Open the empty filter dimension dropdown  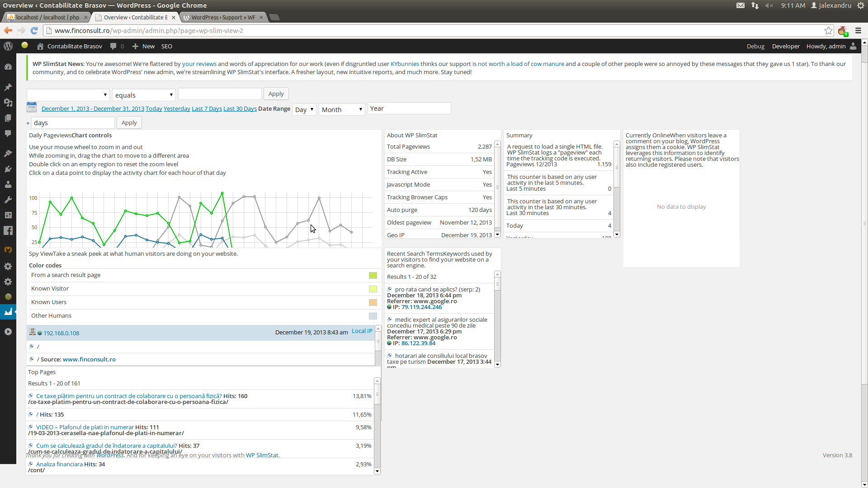click(68, 94)
